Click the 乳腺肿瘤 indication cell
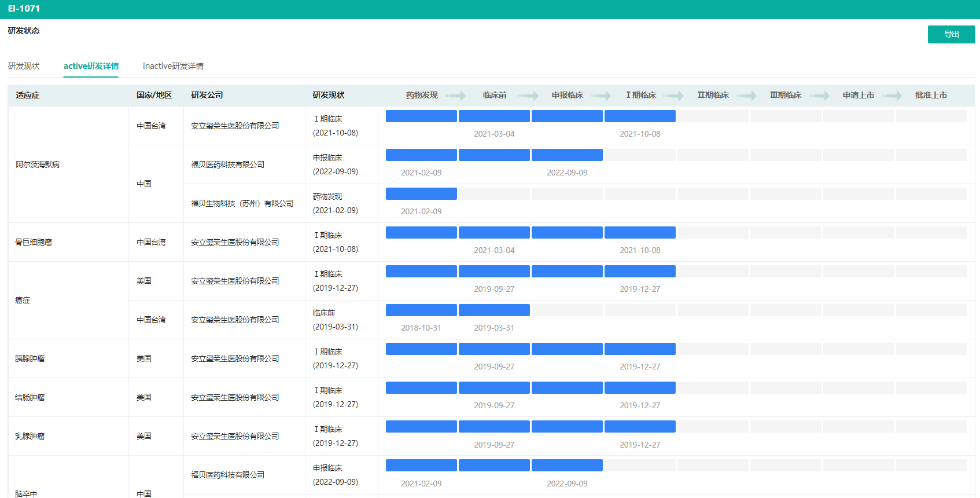This screenshot has width=980, height=498. 30,436
